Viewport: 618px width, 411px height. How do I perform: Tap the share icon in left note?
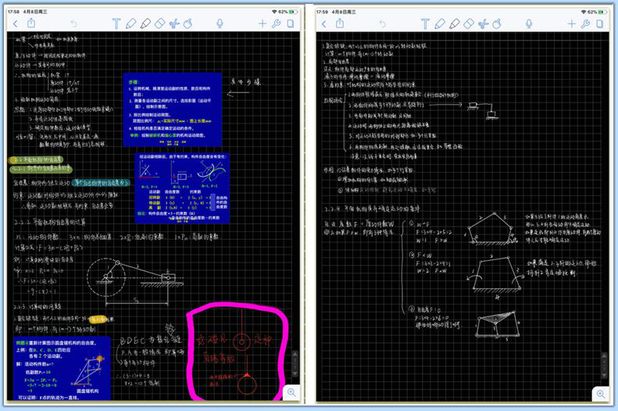pos(31,22)
